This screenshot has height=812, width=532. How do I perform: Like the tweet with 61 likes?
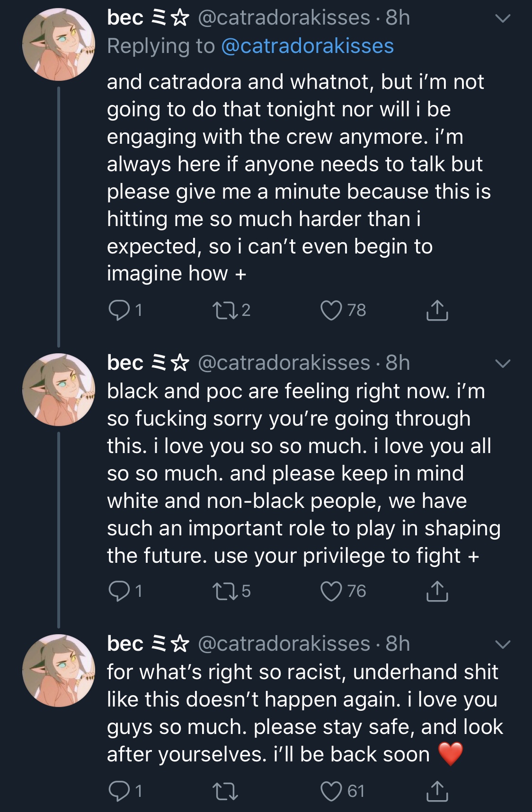(x=331, y=791)
